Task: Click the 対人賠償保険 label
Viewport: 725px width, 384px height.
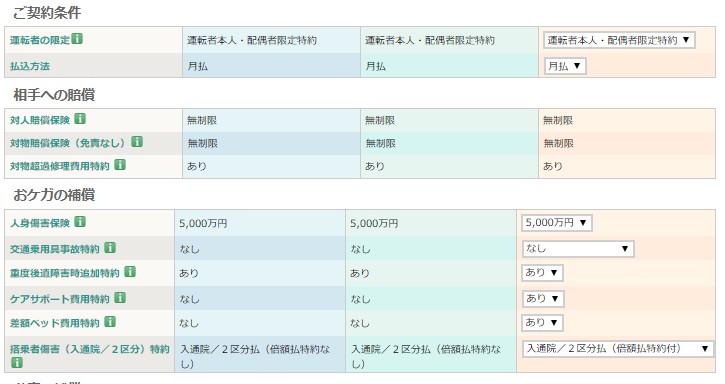Action: tap(40, 120)
